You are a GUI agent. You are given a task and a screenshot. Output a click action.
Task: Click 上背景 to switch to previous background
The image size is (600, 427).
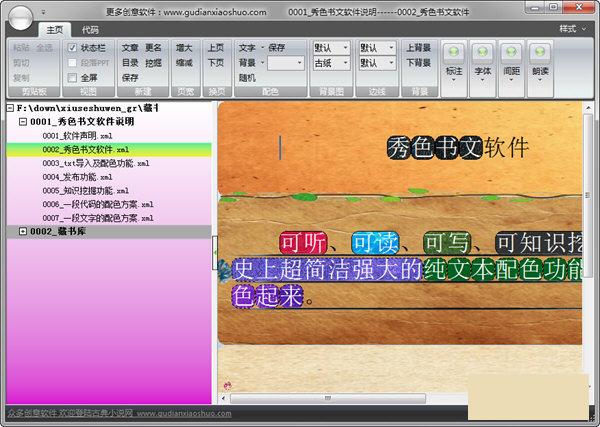420,47
